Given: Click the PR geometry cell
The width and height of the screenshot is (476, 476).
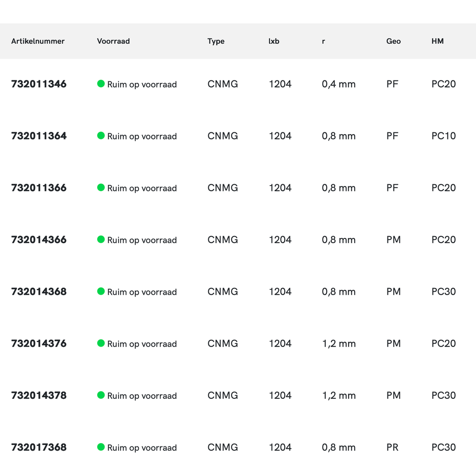Looking at the screenshot, I should pos(393,447).
